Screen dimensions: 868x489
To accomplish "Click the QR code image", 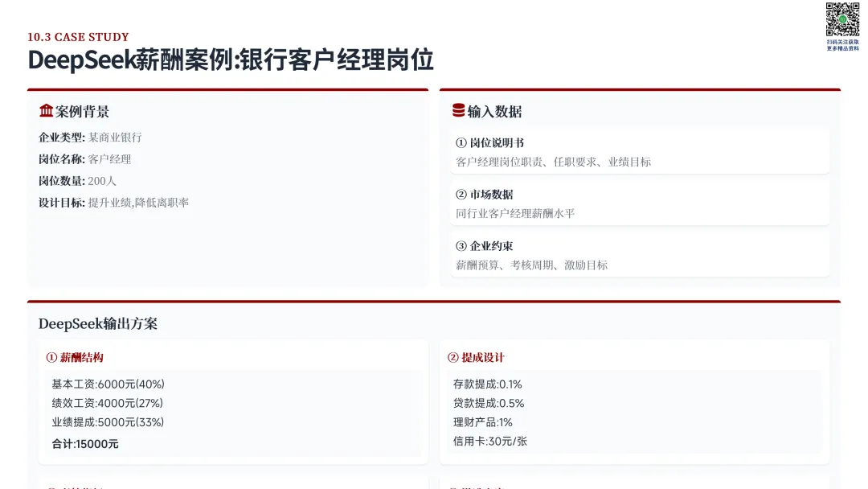I will (x=842, y=19).
